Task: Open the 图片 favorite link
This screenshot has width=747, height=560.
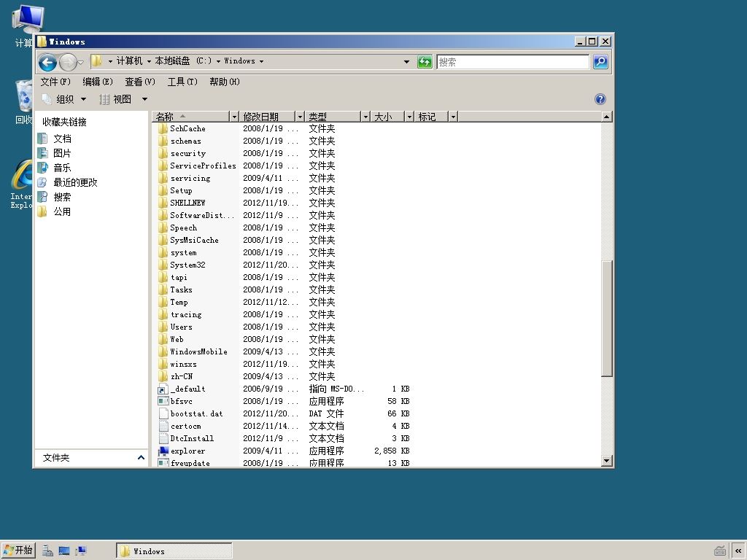Action: pos(62,153)
